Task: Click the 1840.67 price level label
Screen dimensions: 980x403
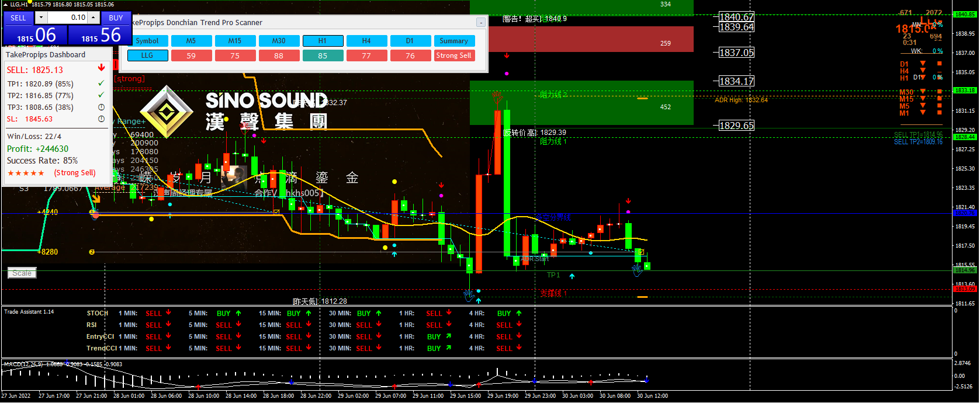Action: point(736,17)
